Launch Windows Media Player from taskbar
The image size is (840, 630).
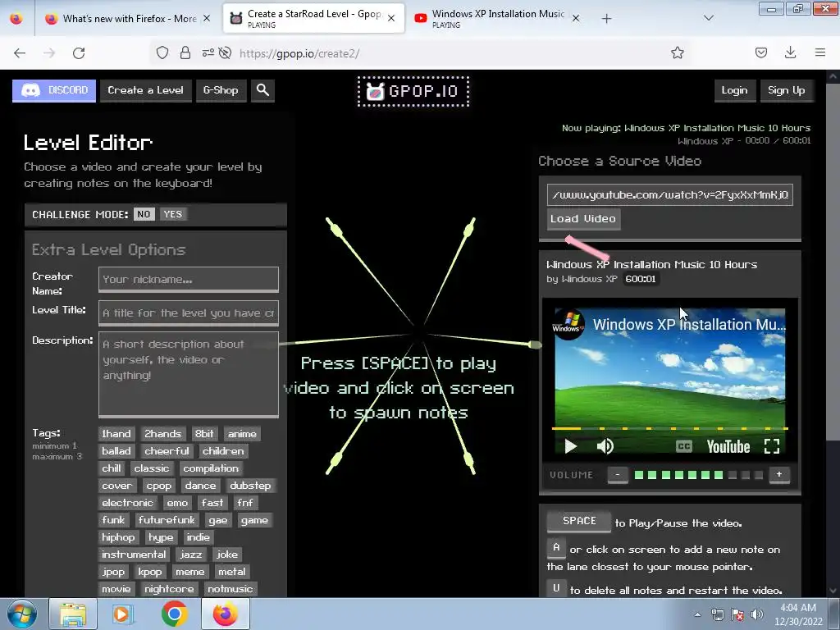point(121,614)
